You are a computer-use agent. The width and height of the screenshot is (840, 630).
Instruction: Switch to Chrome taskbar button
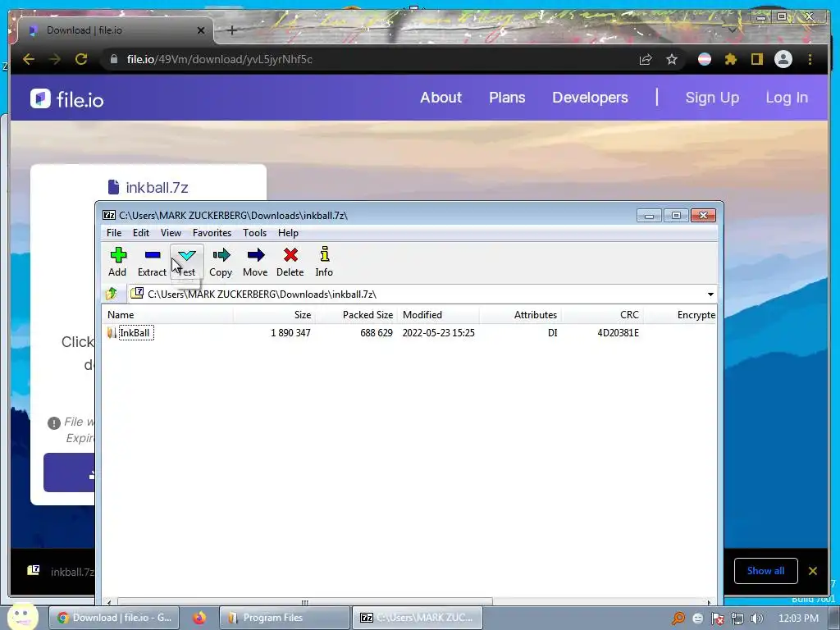114,618
